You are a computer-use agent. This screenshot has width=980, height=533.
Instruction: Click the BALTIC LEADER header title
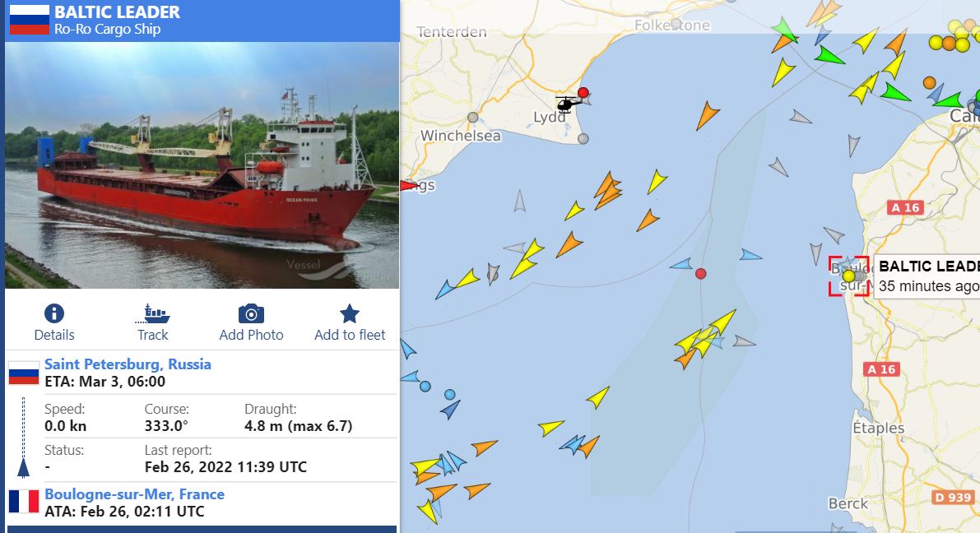tap(117, 12)
